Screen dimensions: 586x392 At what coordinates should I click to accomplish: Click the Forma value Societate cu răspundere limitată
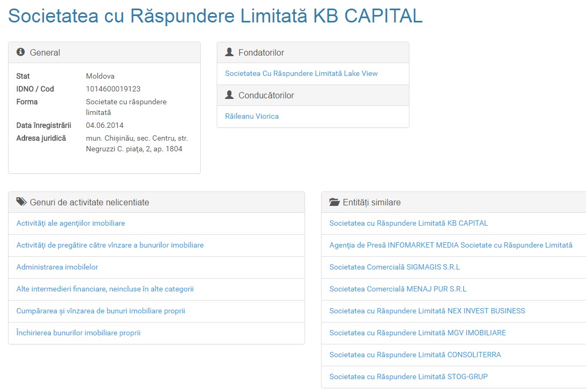click(126, 107)
